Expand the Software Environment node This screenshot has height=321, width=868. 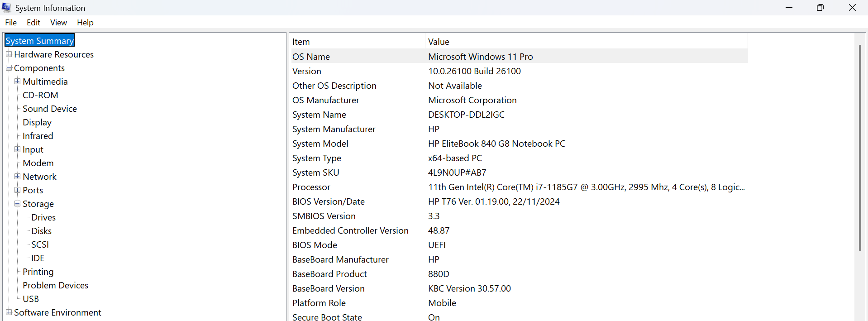tap(9, 312)
